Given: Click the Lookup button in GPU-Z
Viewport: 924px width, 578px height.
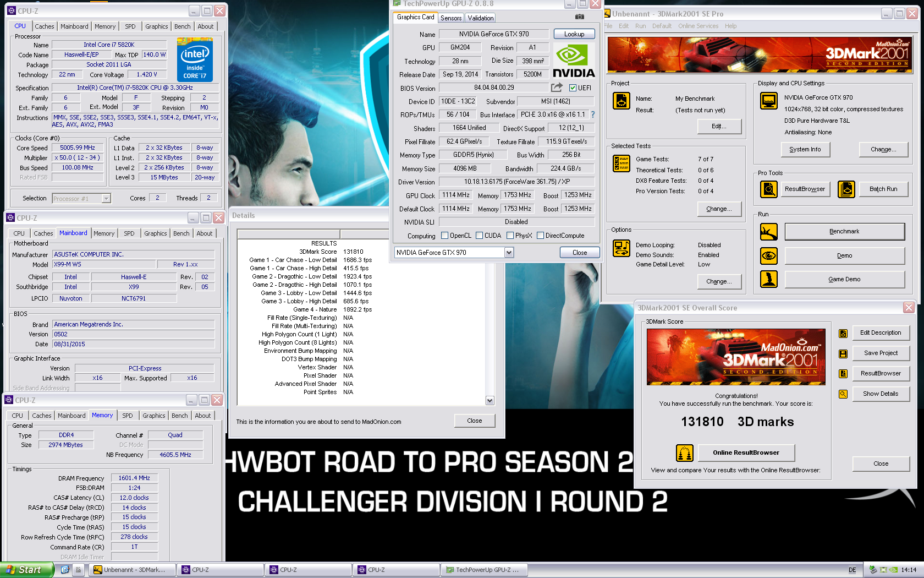Looking at the screenshot, I should point(574,34).
